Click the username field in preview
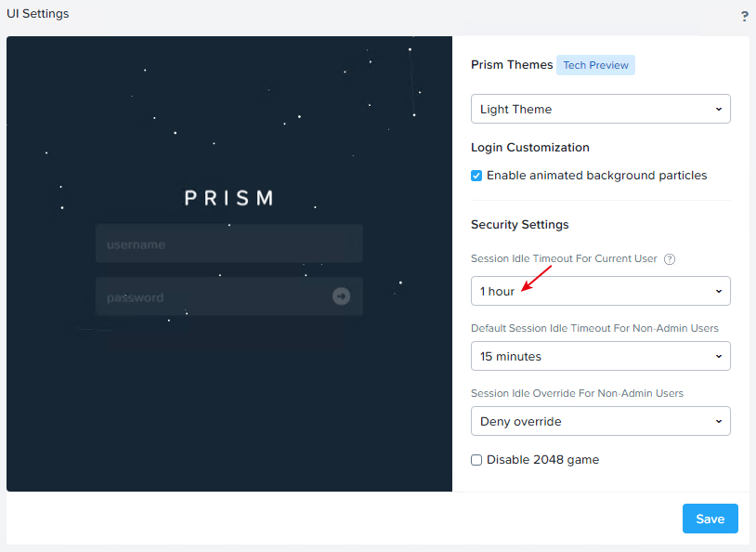The image size is (756, 552). coord(229,243)
